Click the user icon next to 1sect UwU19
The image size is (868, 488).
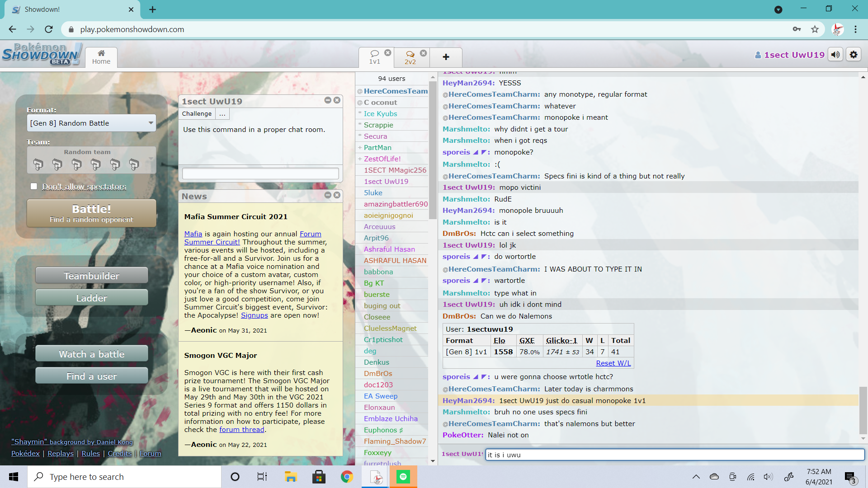pos(758,54)
